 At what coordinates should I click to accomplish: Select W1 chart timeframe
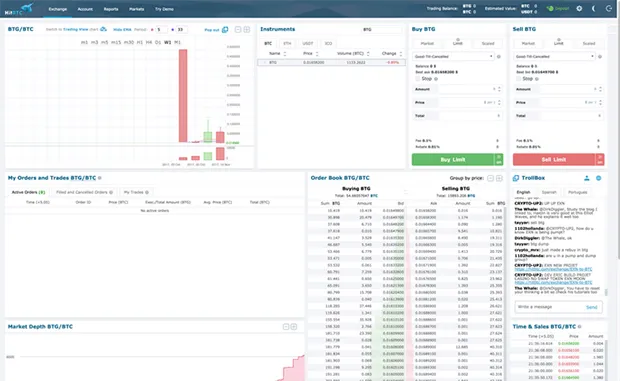(x=168, y=42)
